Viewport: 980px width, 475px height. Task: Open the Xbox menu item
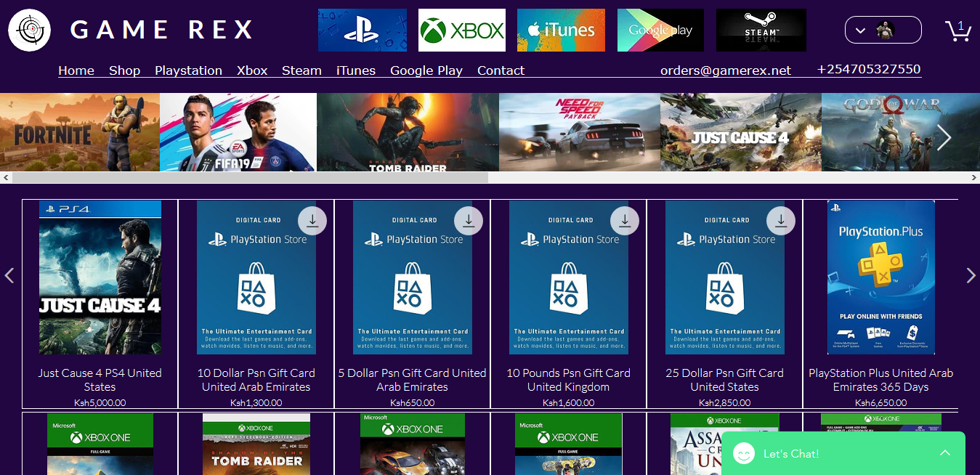point(252,70)
